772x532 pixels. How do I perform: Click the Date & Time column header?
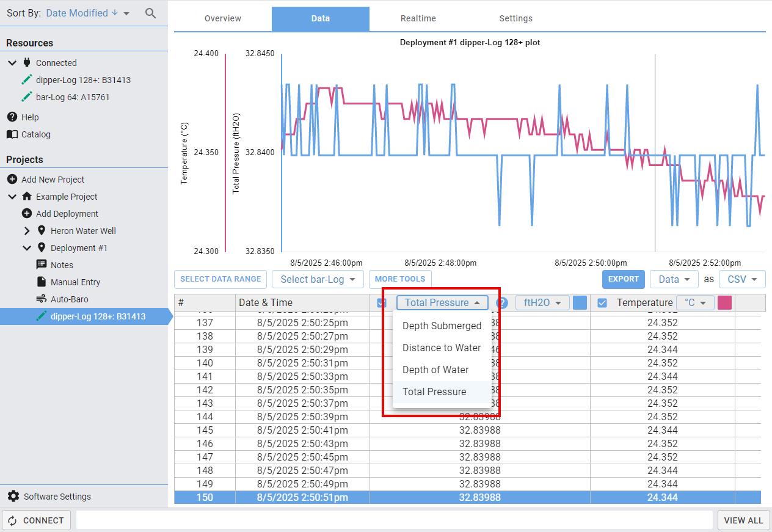[302, 302]
